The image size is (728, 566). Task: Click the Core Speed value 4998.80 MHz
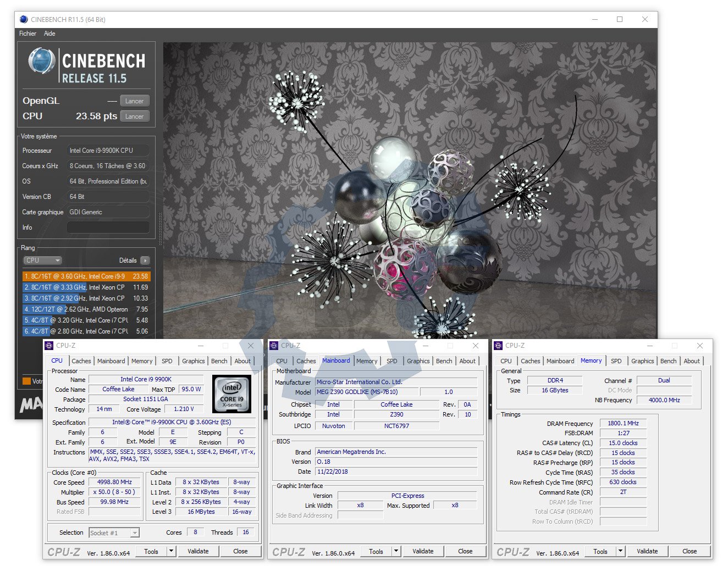[114, 482]
